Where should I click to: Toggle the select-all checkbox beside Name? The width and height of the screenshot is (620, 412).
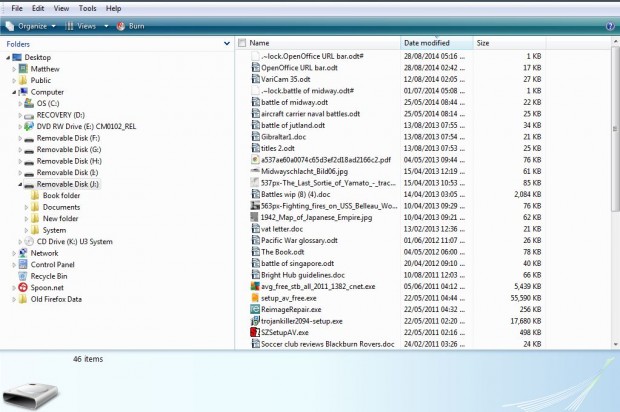(x=242, y=43)
